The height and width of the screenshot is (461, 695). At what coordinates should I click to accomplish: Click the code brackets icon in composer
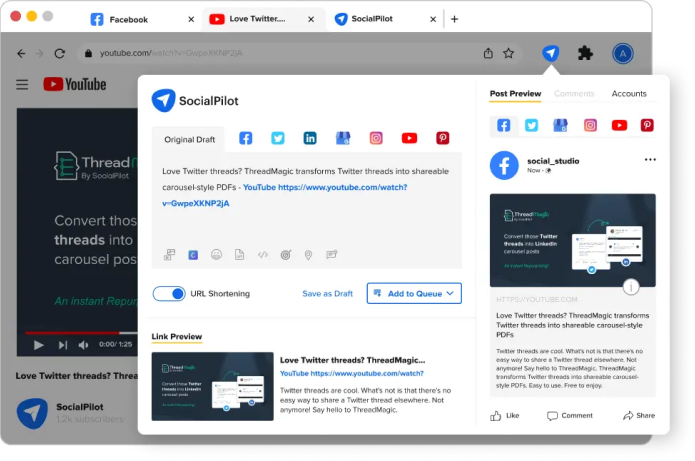263,254
